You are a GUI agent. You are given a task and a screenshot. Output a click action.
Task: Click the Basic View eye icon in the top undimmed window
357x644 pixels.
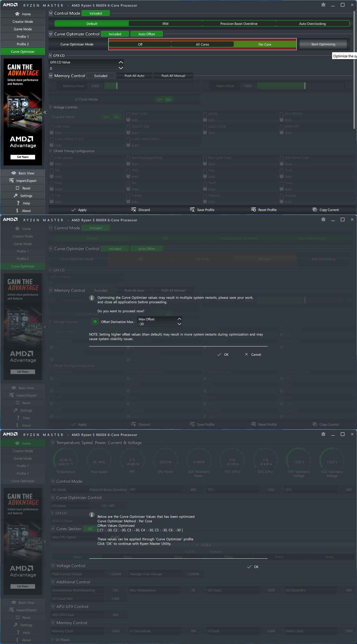pos(14,173)
